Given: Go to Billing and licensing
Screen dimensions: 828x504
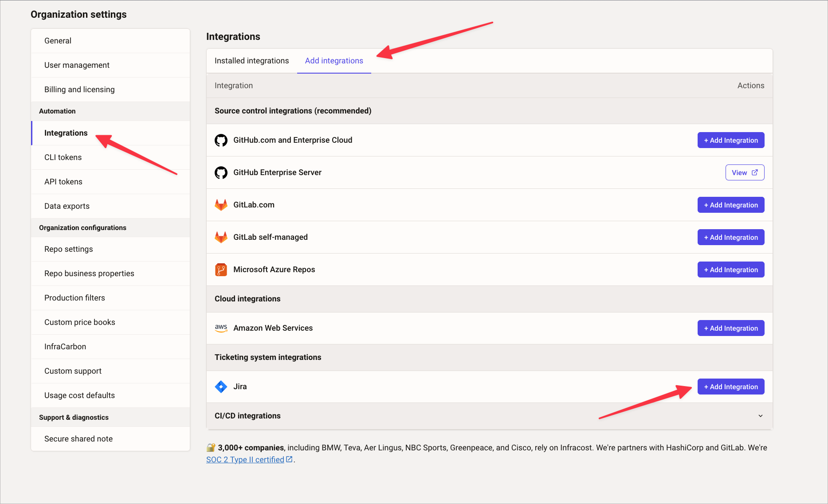Looking at the screenshot, I should [x=110, y=90].
